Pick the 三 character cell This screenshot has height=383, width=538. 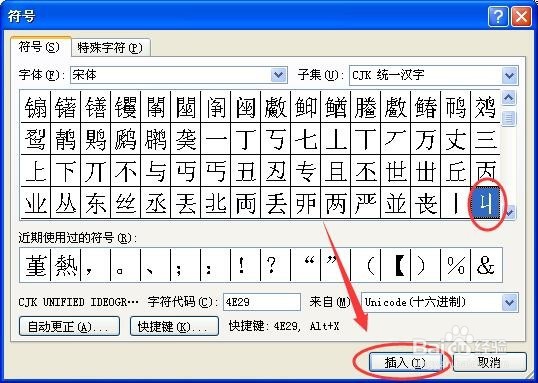coord(486,139)
